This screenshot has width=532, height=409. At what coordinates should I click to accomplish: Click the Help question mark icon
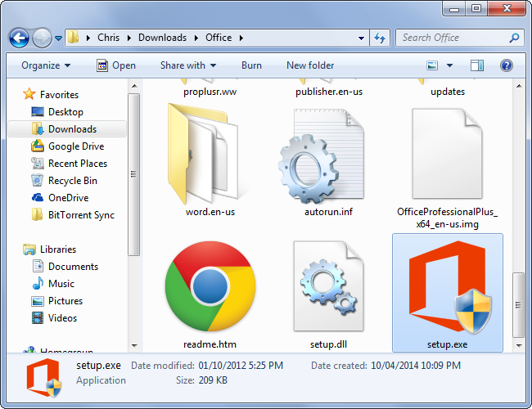[507, 65]
